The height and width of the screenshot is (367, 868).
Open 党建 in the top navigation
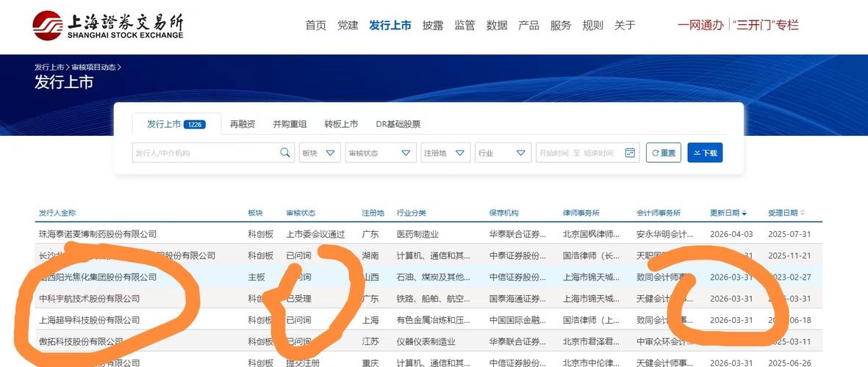[x=348, y=25]
